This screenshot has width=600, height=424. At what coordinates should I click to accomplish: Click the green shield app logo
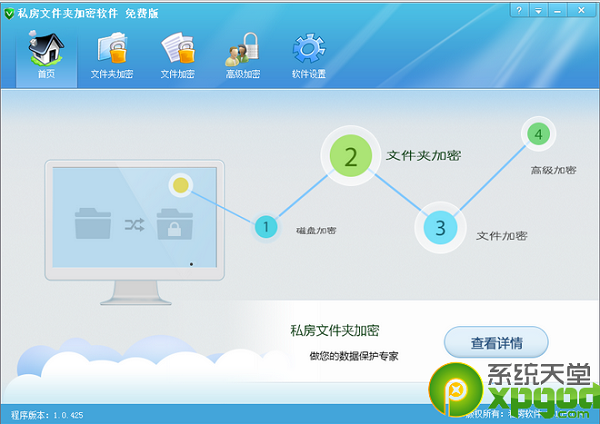pyautogui.click(x=9, y=13)
